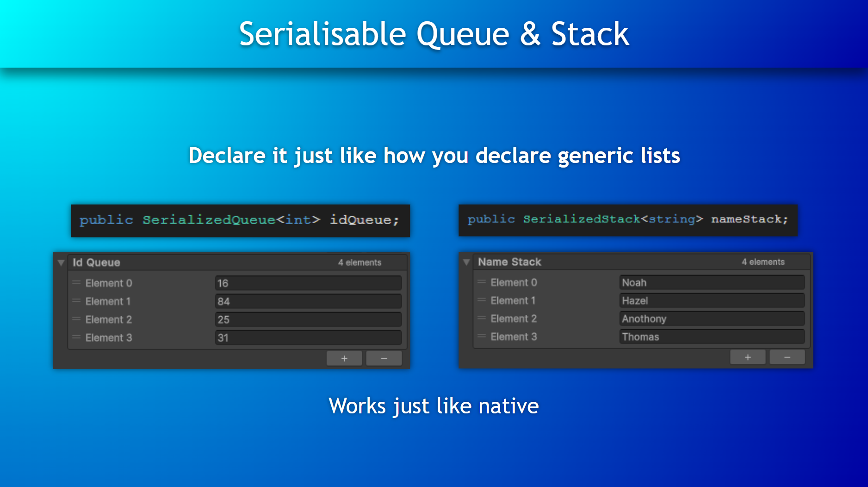Select 'Element 1' label in Id Queue
Image resolution: width=868 pixels, height=487 pixels.
click(108, 301)
